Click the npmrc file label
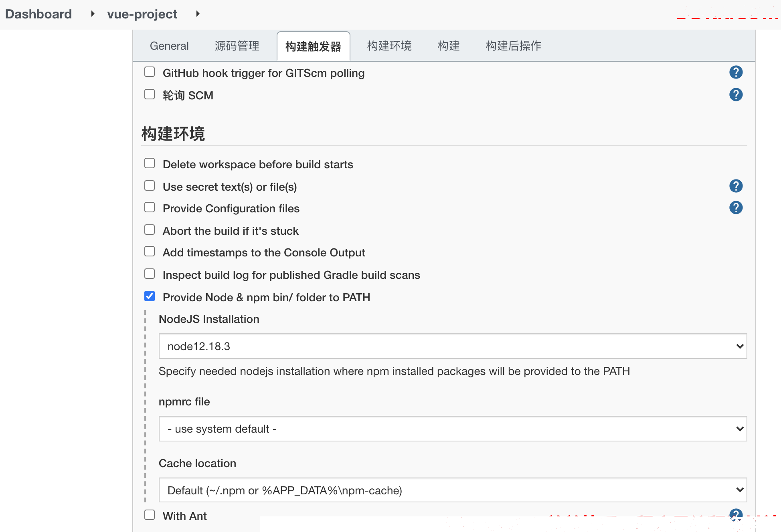781x532 pixels. click(184, 402)
